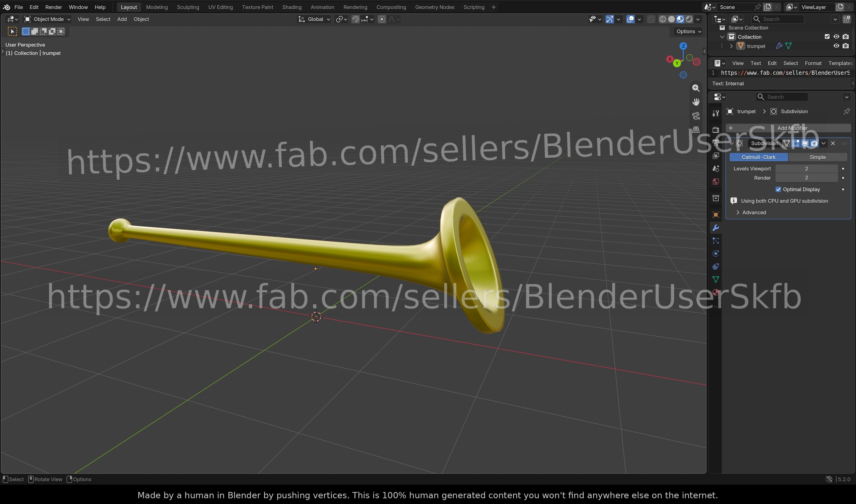Switch to the Shading workspace tab
856x504 pixels.
coord(291,7)
